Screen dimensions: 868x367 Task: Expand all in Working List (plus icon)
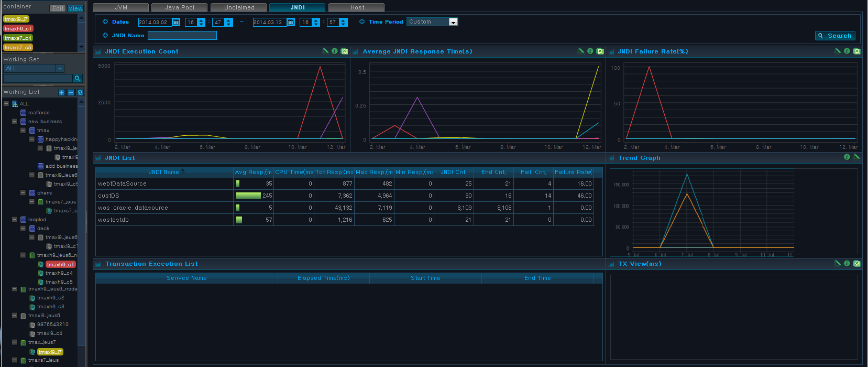[61, 92]
